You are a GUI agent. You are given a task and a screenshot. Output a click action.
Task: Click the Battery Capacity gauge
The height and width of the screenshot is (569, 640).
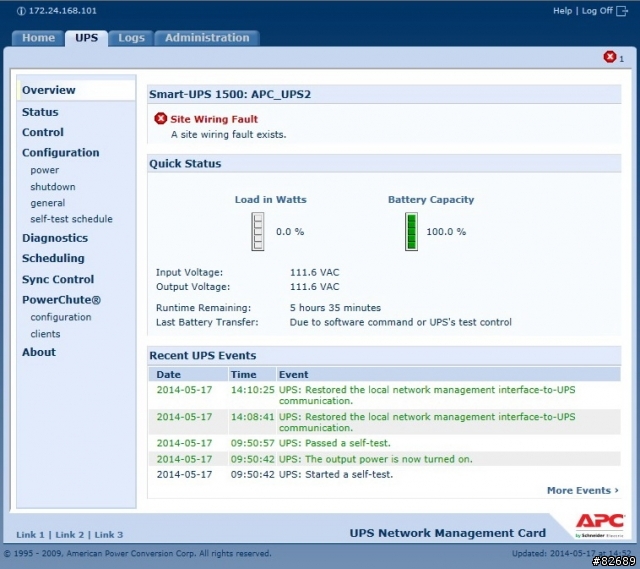coord(411,231)
